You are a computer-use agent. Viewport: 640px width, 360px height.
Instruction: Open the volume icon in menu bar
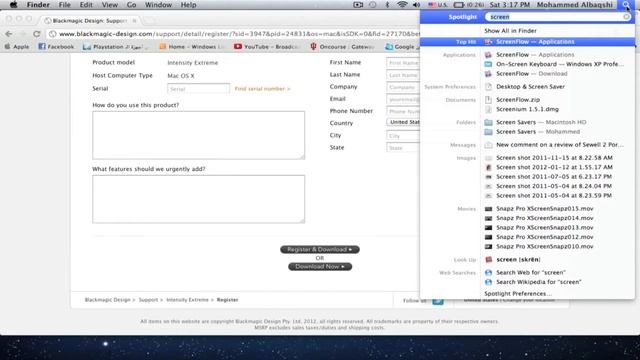coord(416,5)
